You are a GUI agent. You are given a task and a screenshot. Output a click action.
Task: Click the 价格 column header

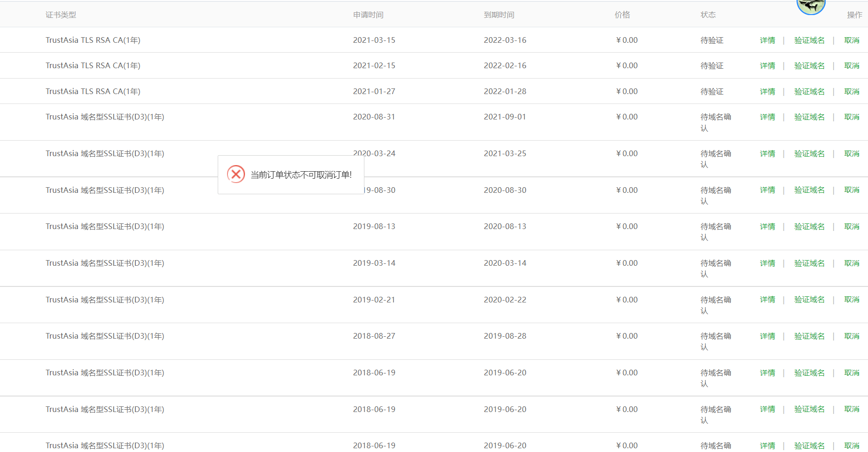tap(622, 15)
